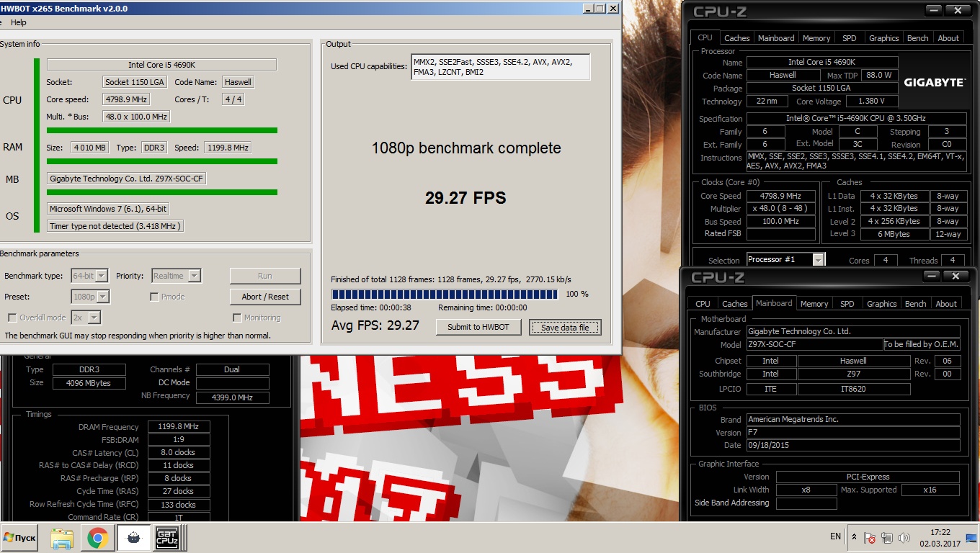Click the GIGABYTE logo in CPU-Z

click(934, 82)
